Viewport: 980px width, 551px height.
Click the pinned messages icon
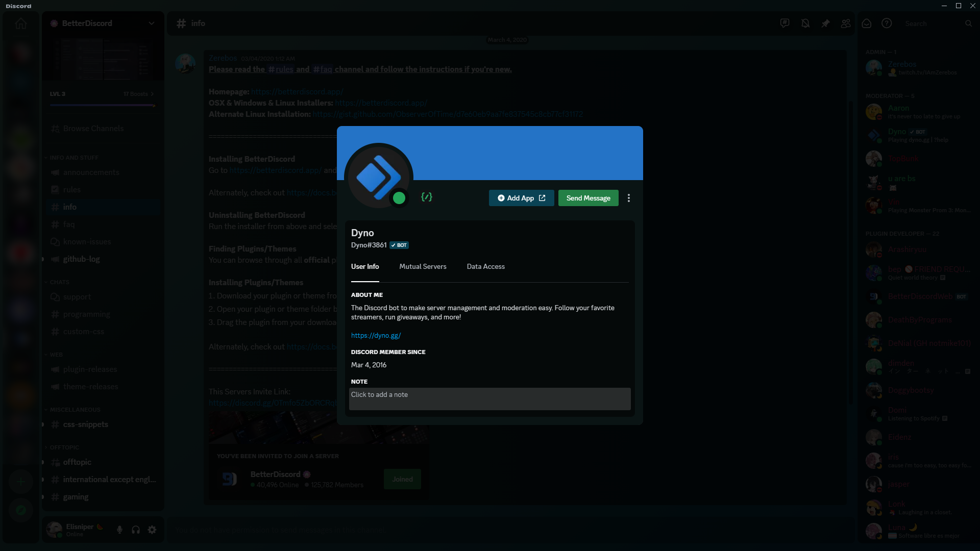click(x=825, y=23)
